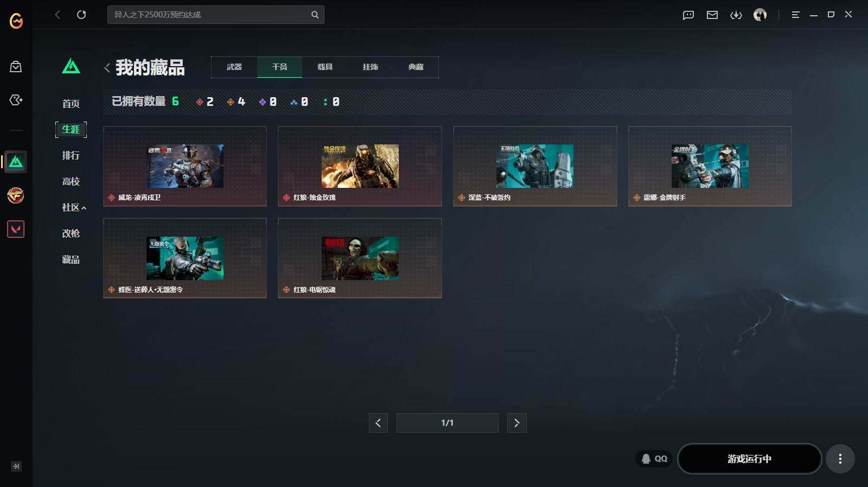Click the 已拥有数量 owned total label
Screen dimensions: 868x487
(138, 102)
